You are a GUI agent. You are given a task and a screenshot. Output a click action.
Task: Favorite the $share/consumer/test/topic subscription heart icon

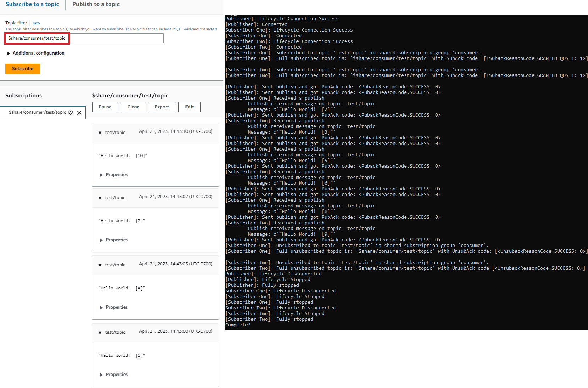tap(70, 113)
